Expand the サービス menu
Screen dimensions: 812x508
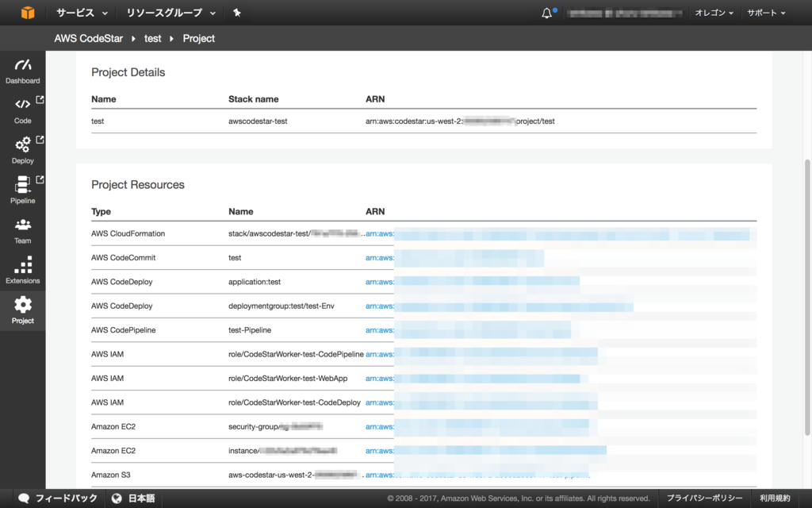pos(82,13)
